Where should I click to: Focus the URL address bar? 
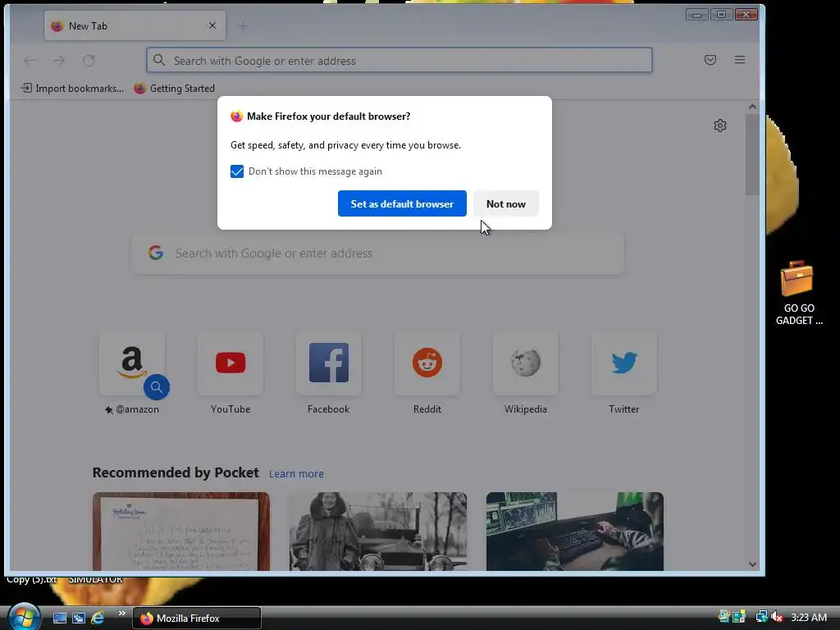click(x=399, y=60)
